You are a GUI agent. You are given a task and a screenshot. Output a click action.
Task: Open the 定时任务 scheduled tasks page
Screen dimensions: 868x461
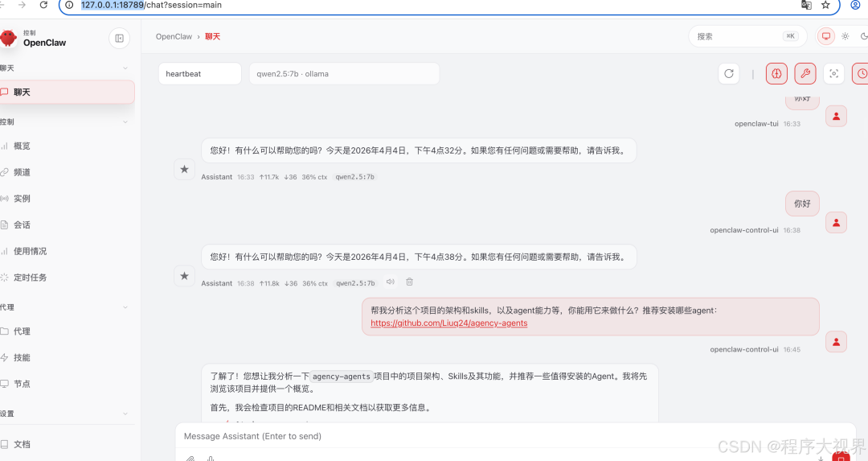pyautogui.click(x=30, y=278)
